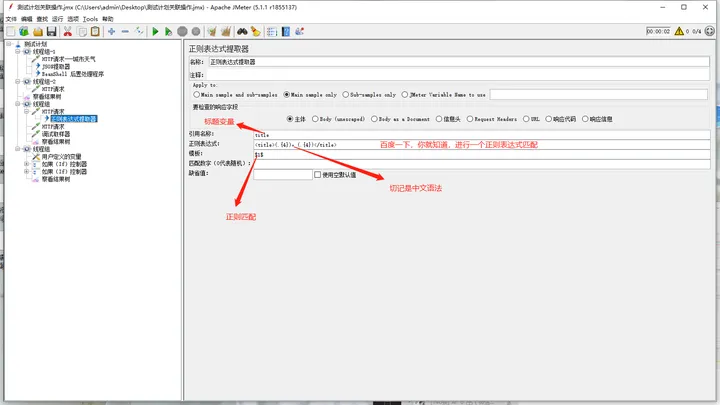Select Sub-samples only radio
This screenshot has height=405, width=720.
(x=345, y=95)
